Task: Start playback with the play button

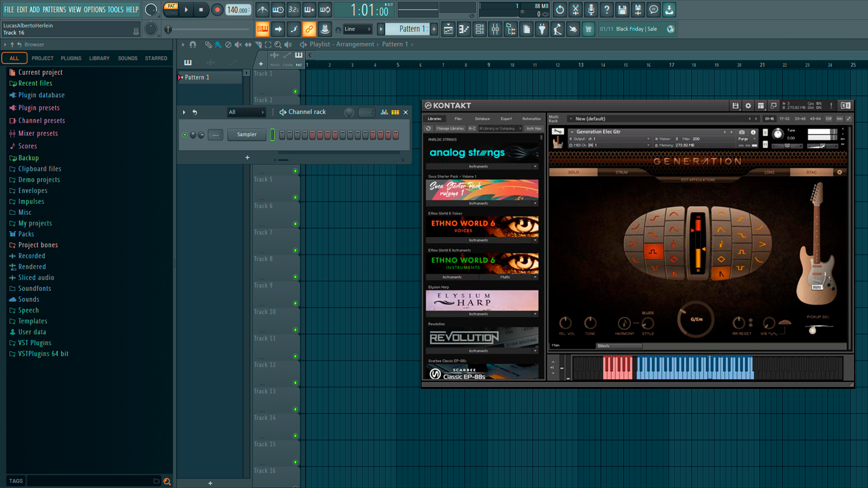Action: click(186, 10)
